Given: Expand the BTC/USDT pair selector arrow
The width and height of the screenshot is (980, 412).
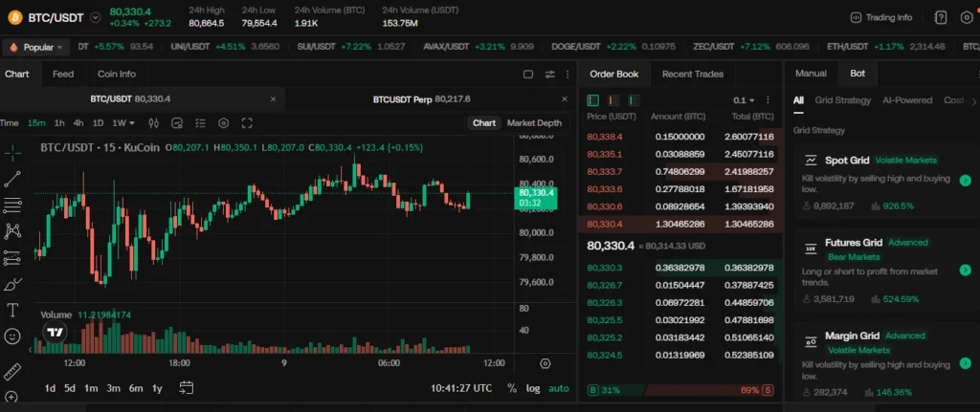Looking at the screenshot, I should pyautogui.click(x=96, y=17).
